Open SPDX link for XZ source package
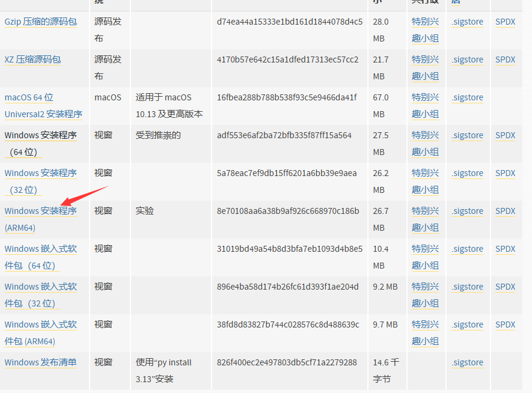The height and width of the screenshot is (393, 532). (505, 59)
